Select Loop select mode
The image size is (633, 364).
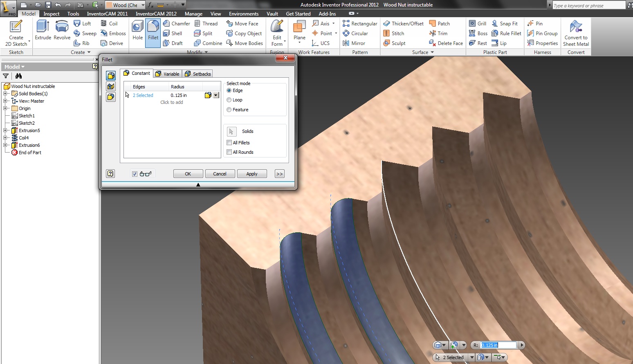pyautogui.click(x=229, y=100)
